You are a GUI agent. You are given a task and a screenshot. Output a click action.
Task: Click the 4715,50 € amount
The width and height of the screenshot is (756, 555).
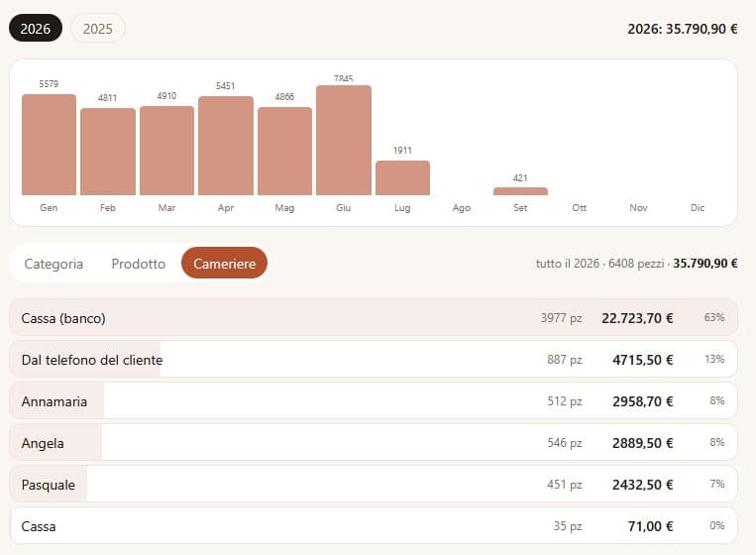coord(643,360)
